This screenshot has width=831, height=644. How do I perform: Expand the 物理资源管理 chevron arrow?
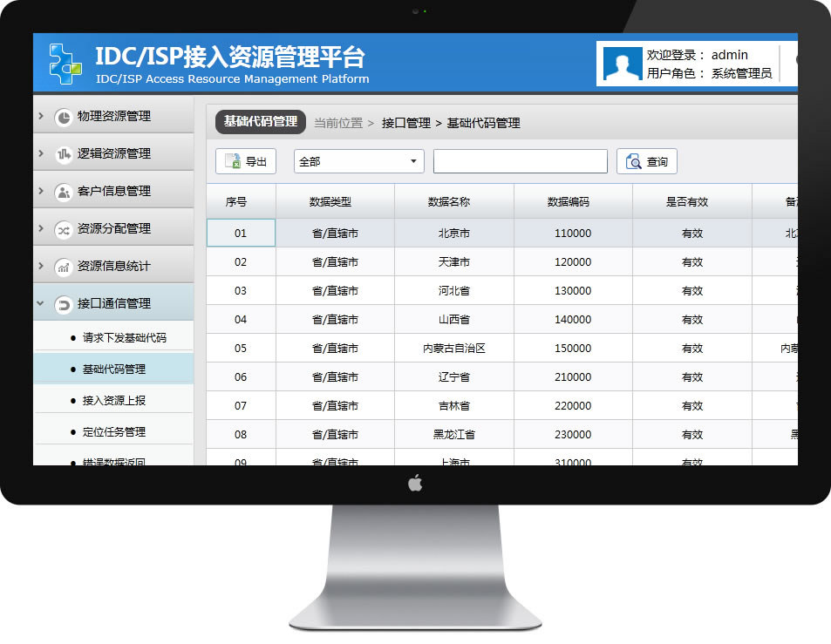(41, 116)
